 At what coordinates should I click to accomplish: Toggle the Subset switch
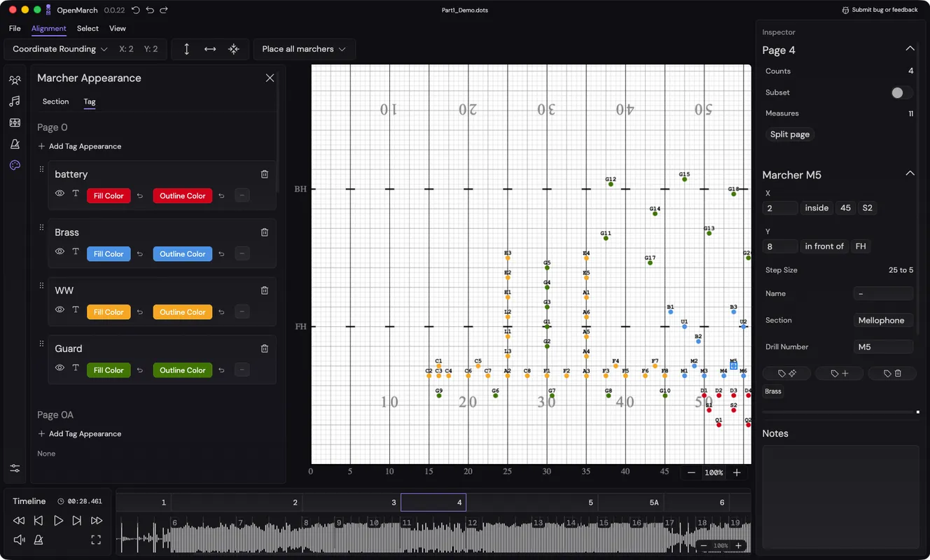click(901, 92)
